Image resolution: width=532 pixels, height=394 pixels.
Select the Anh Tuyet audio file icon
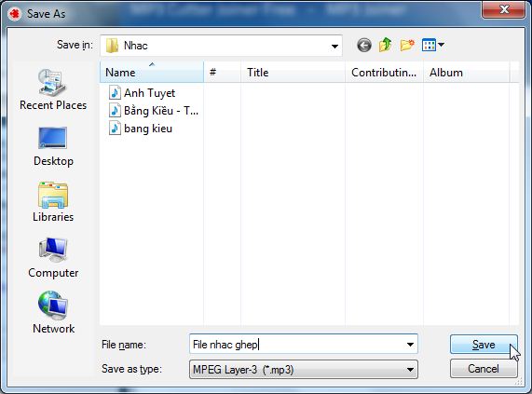(115, 92)
